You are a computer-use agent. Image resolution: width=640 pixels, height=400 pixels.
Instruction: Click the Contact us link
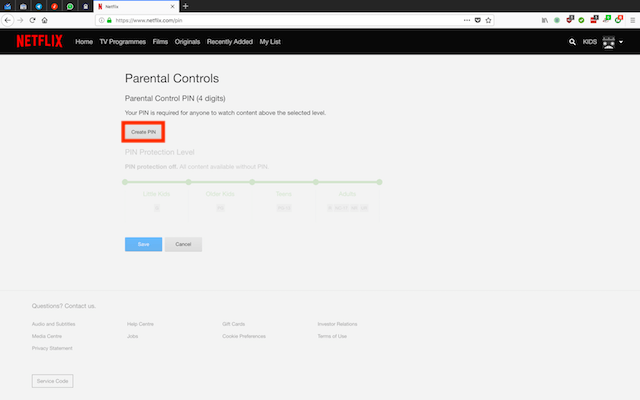pyautogui.click(x=80, y=306)
